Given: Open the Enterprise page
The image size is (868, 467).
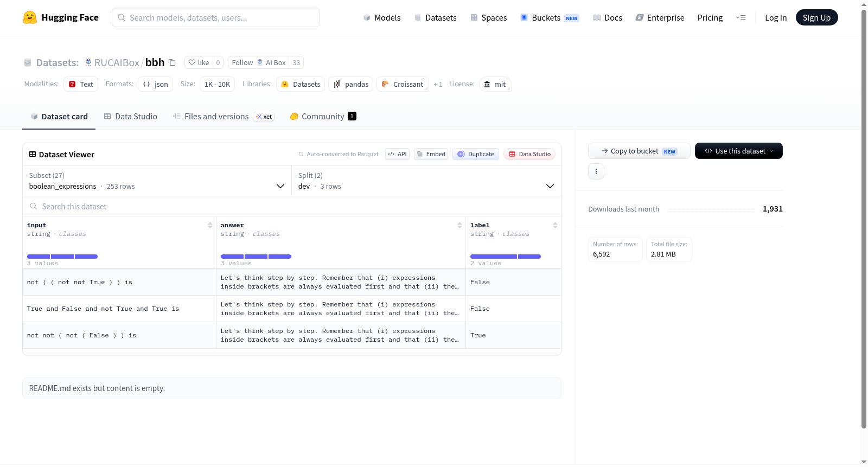Looking at the screenshot, I should [x=660, y=17].
